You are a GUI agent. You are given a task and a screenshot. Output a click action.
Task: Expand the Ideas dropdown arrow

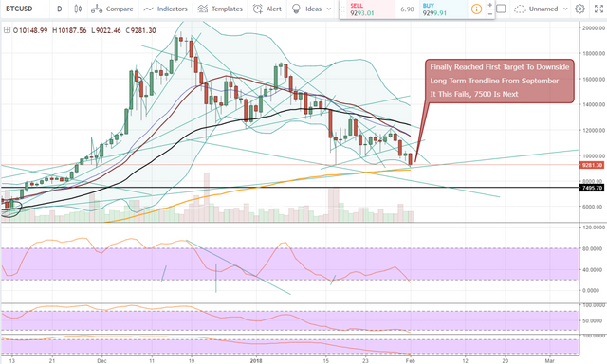point(329,9)
